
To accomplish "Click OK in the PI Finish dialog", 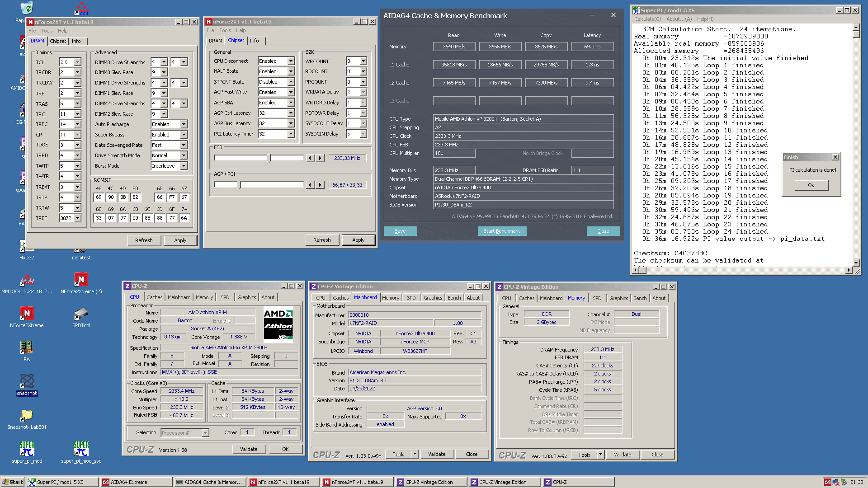I will pos(811,185).
